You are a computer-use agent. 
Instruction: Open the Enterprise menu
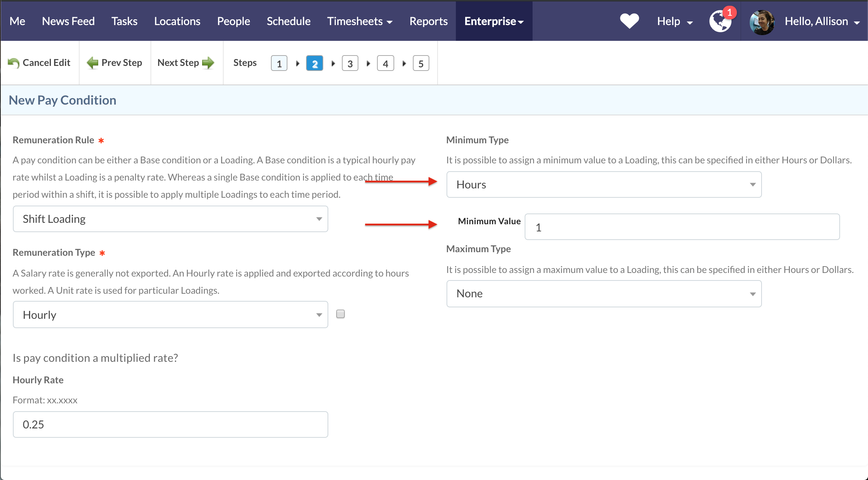pyautogui.click(x=493, y=21)
